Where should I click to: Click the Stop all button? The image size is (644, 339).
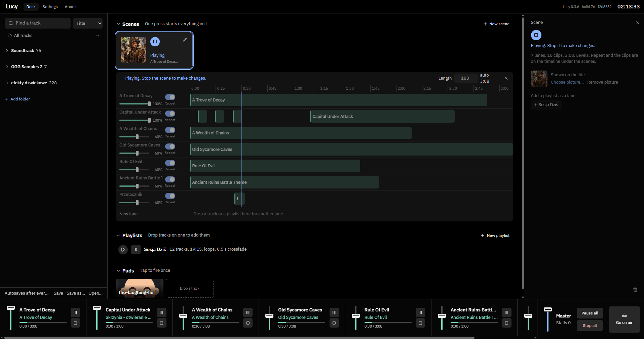[x=590, y=326]
